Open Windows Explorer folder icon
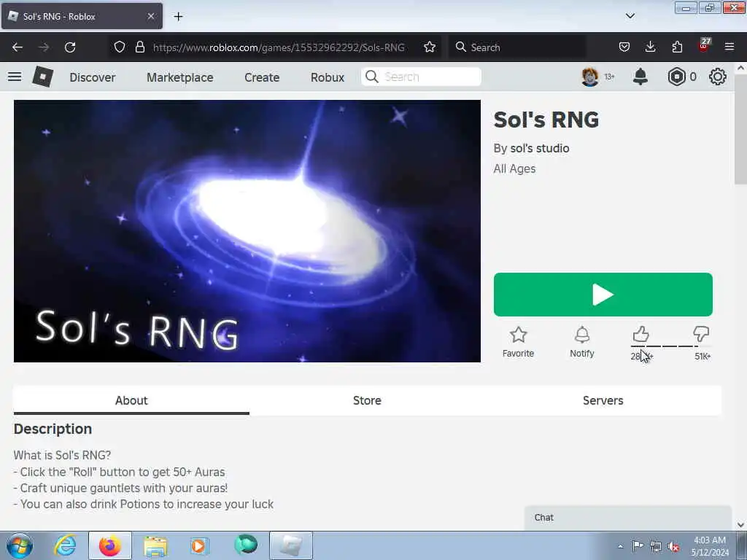This screenshot has height=560, width=747. coord(155,545)
